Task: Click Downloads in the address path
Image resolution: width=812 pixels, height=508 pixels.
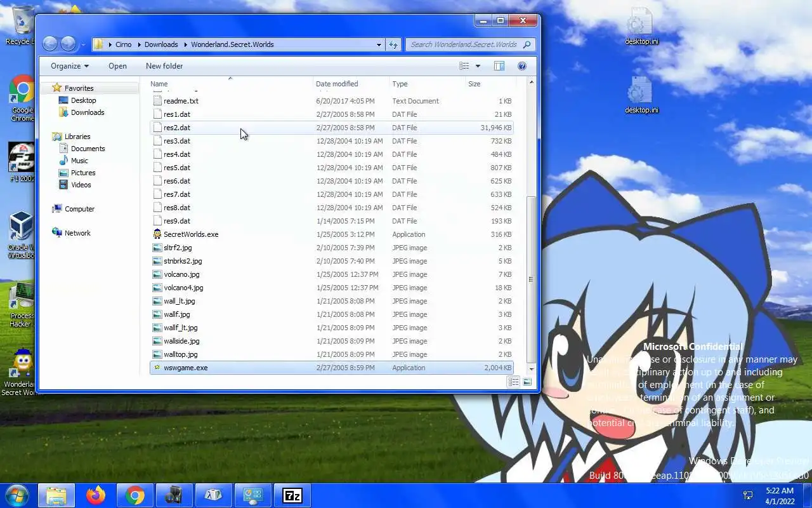Action: (161, 44)
